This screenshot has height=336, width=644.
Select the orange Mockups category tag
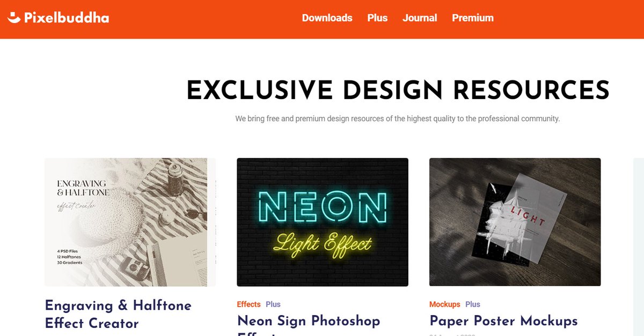tap(445, 304)
